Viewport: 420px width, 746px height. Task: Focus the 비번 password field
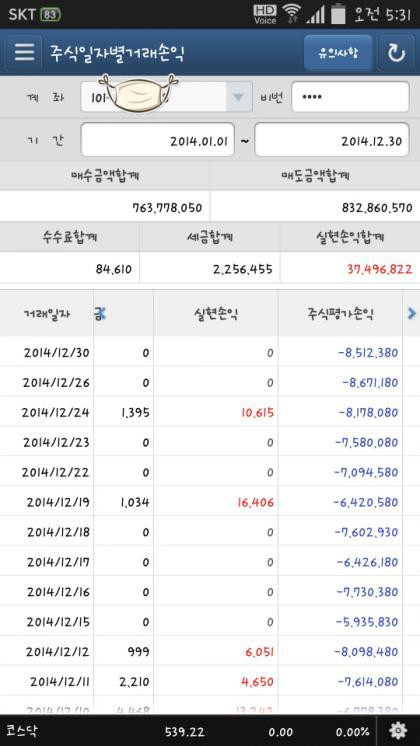tap(350, 97)
